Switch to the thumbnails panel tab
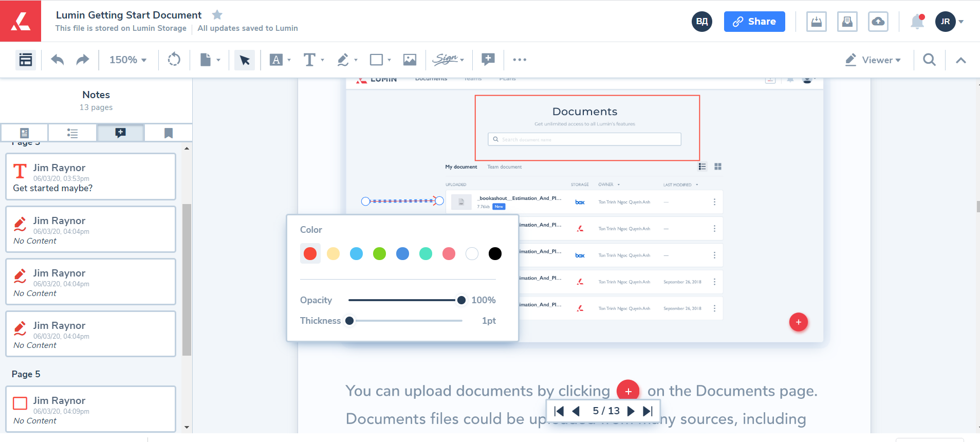This screenshot has height=442, width=980. coord(24,133)
